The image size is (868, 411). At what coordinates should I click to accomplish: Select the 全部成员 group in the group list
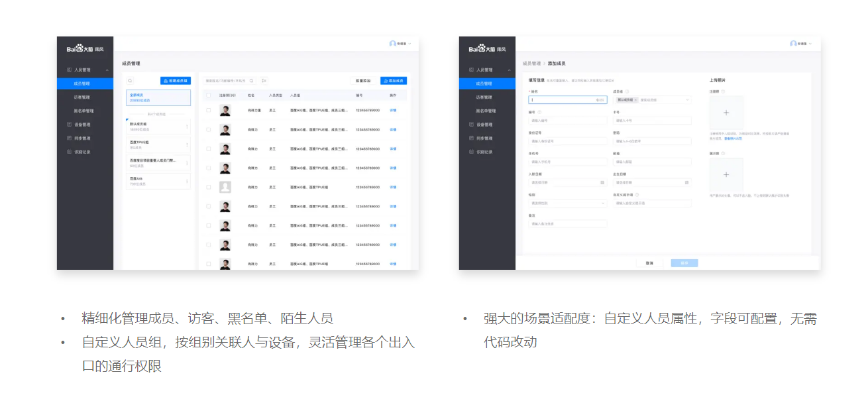pyautogui.click(x=158, y=98)
